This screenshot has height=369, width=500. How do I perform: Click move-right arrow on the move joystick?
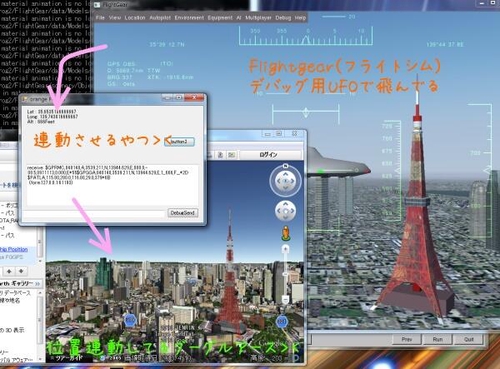pos(292,211)
